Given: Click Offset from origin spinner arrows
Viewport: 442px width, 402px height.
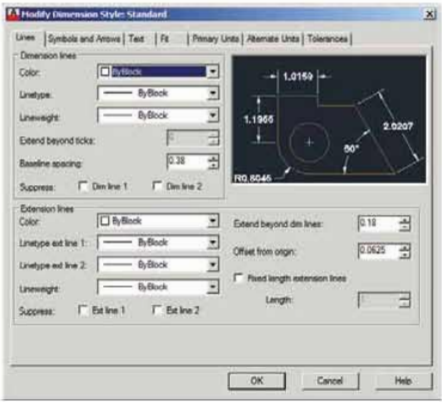Looking at the screenshot, I should pos(405,251).
